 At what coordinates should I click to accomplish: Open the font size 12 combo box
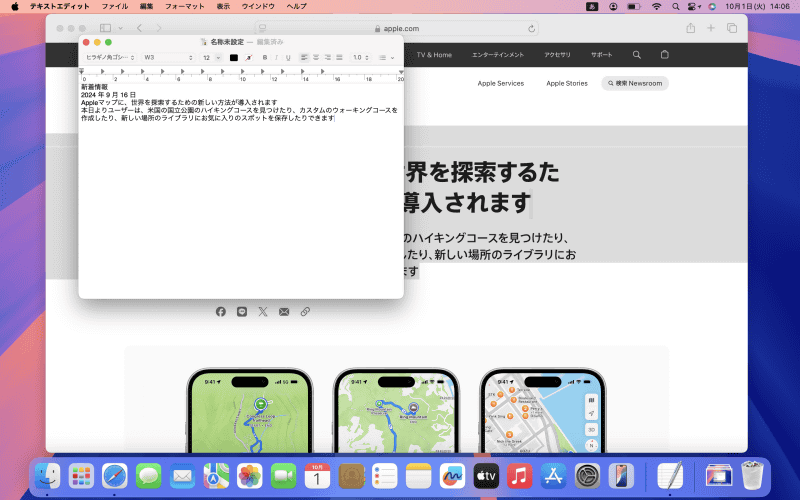click(x=211, y=58)
